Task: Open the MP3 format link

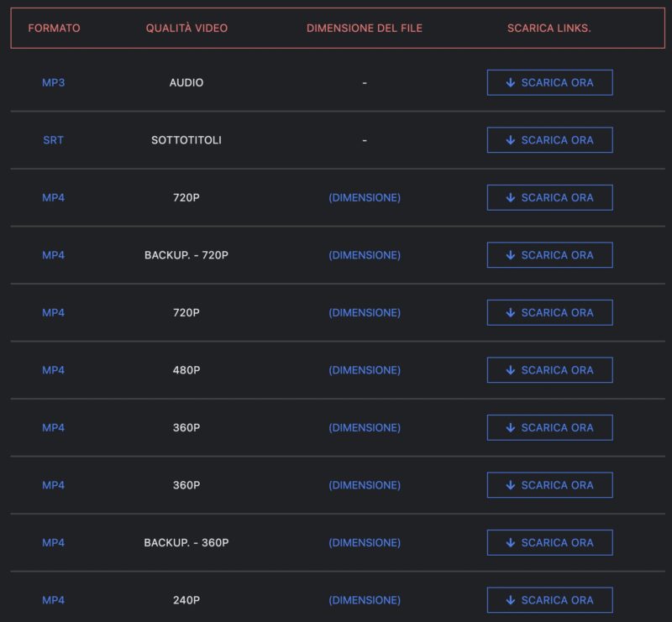Action: point(53,83)
